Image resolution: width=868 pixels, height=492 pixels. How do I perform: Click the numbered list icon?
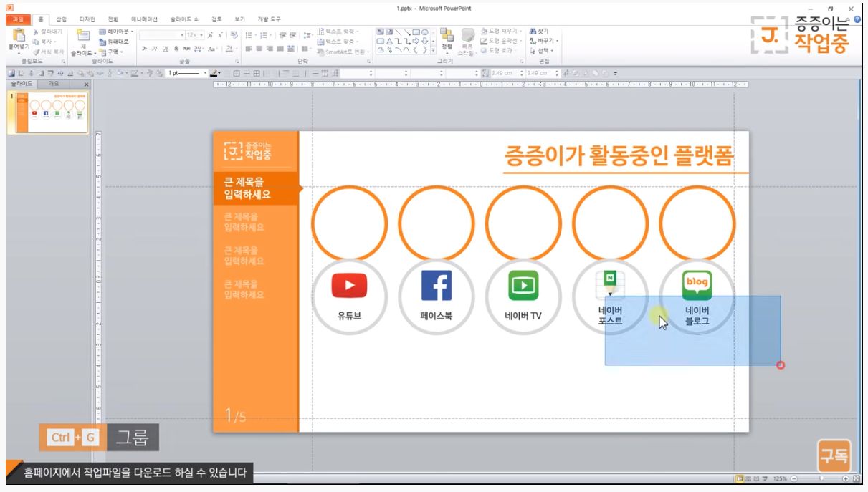265,34
